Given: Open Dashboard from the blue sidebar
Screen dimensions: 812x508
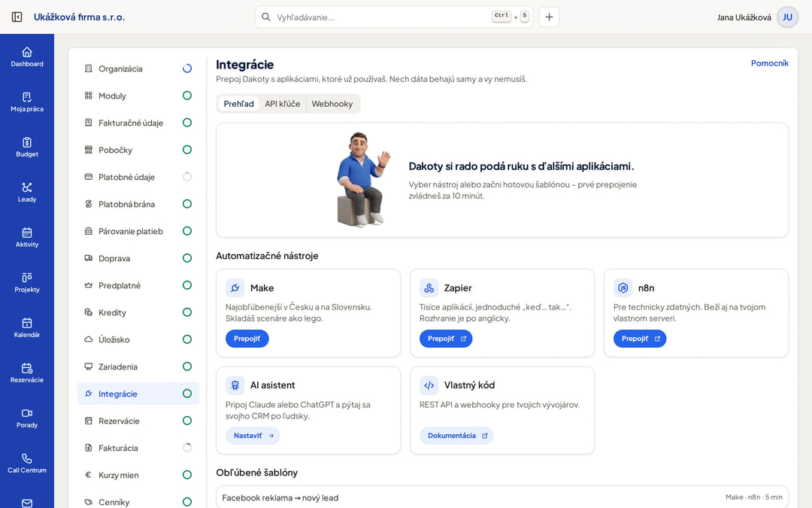Looking at the screenshot, I should [x=27, y=57].
